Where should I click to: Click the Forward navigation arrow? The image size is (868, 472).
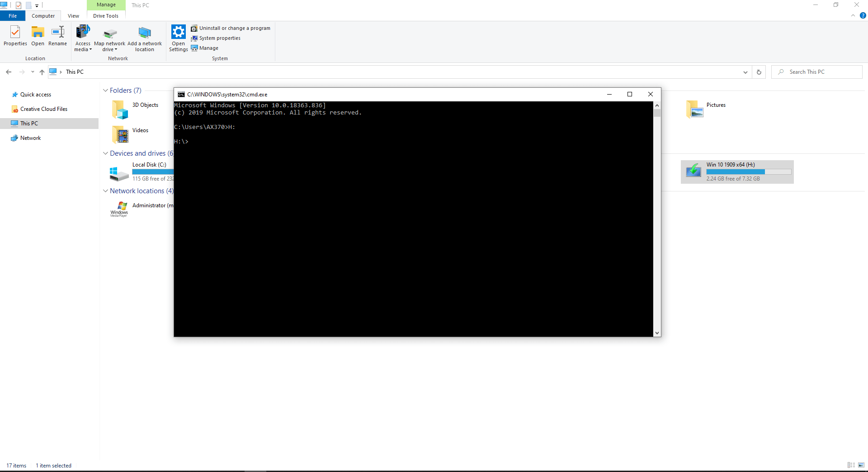click(22, 72)
